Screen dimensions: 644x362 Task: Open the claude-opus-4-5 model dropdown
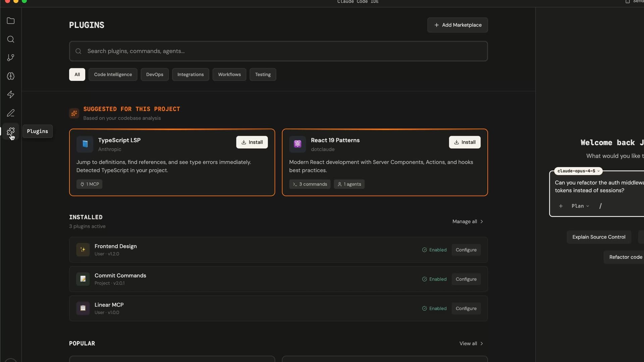click(x=578, y=171)
